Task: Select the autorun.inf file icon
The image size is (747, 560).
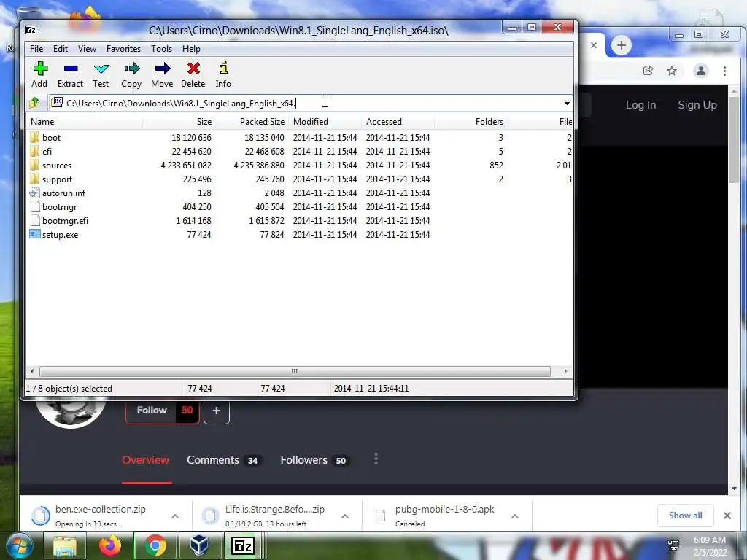Action: click(35, 192)
